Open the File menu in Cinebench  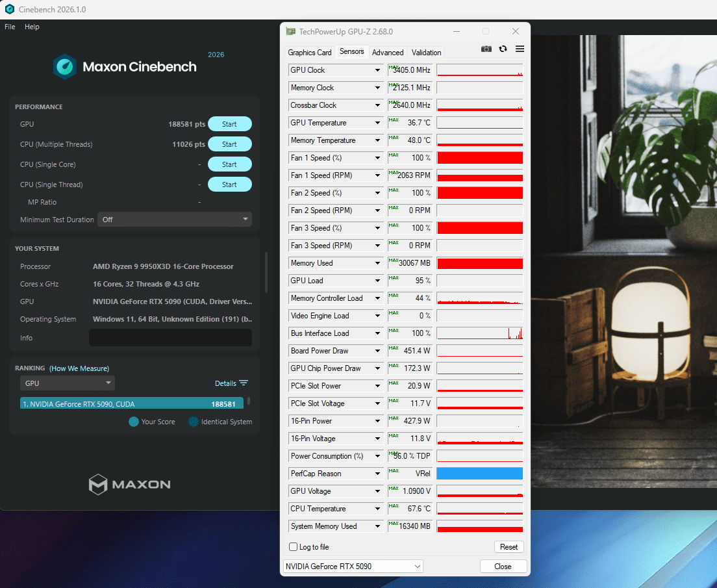pyautogui.click(x=10, y=27)
